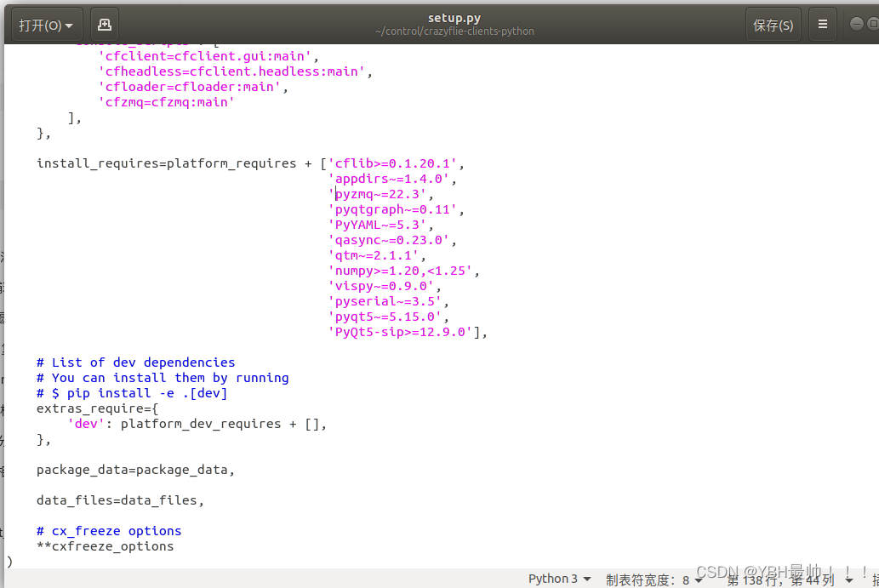
Task: Click the 保存(S) save button
Action: click(773, 24)
